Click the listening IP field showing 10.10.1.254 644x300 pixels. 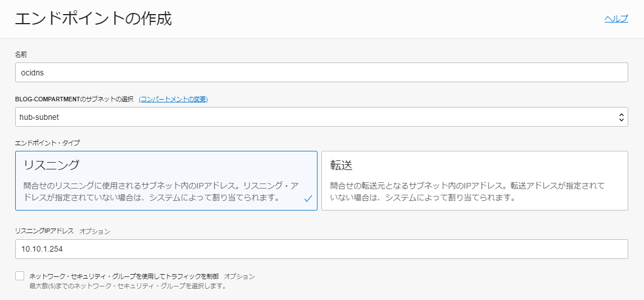coord(321,249)
